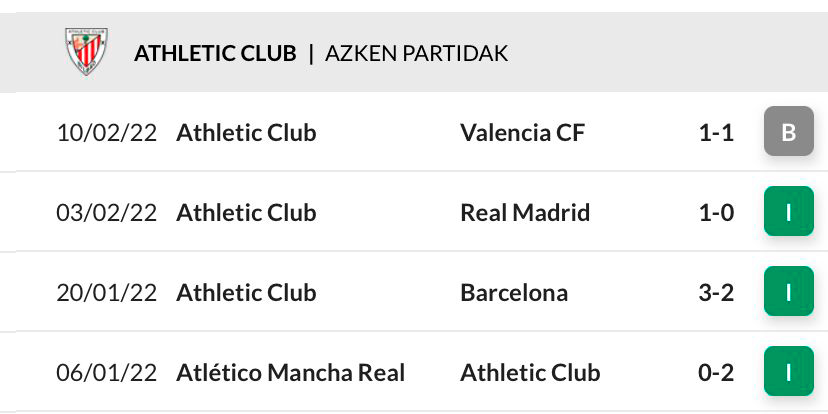
Task: Open Real Madrid team link
Action: click(525, 212)
